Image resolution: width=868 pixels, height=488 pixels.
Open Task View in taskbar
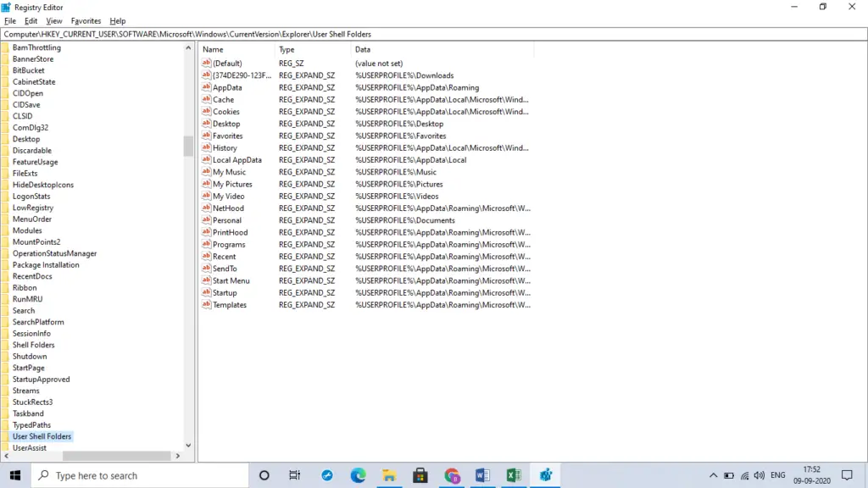[x=294, y=475]
